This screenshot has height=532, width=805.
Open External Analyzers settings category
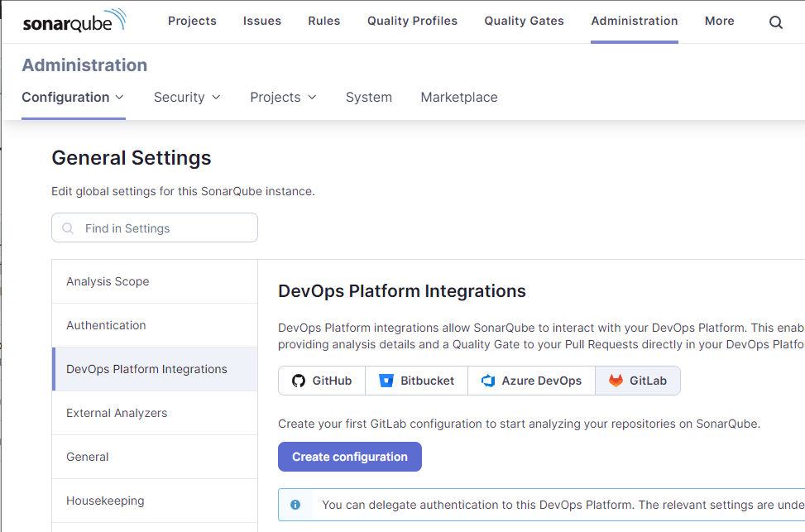117,413
